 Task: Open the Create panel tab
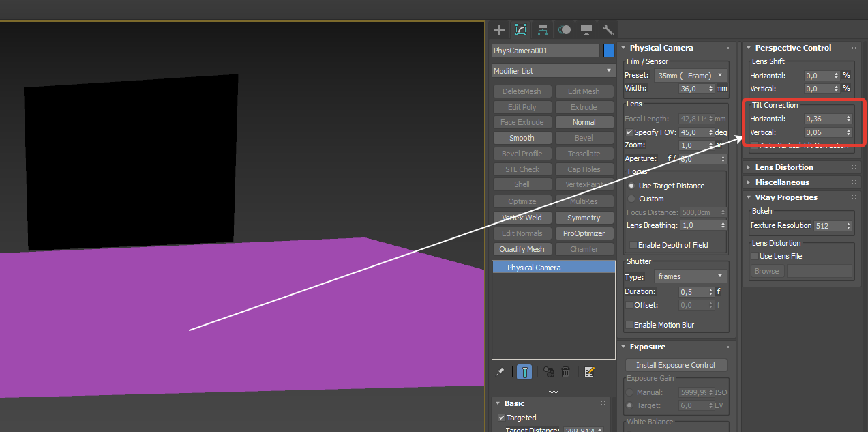[x=499, y=30]
